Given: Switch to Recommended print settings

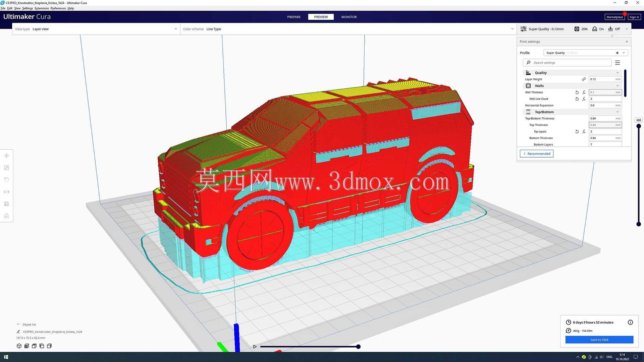Looking at the screenshot, I should pyautogui.click(x=537, y=154).
